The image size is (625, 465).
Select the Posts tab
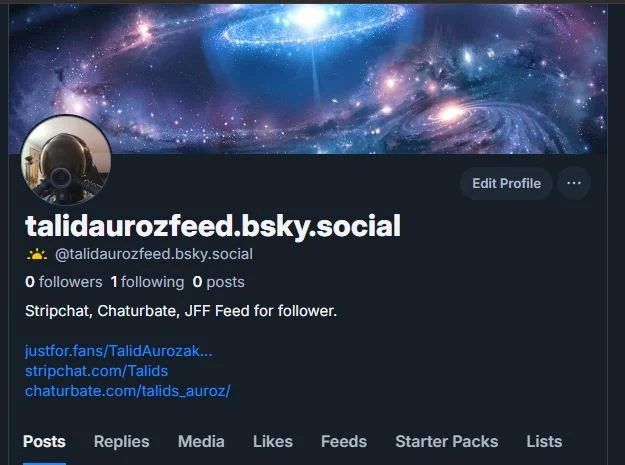click(44, 441)
